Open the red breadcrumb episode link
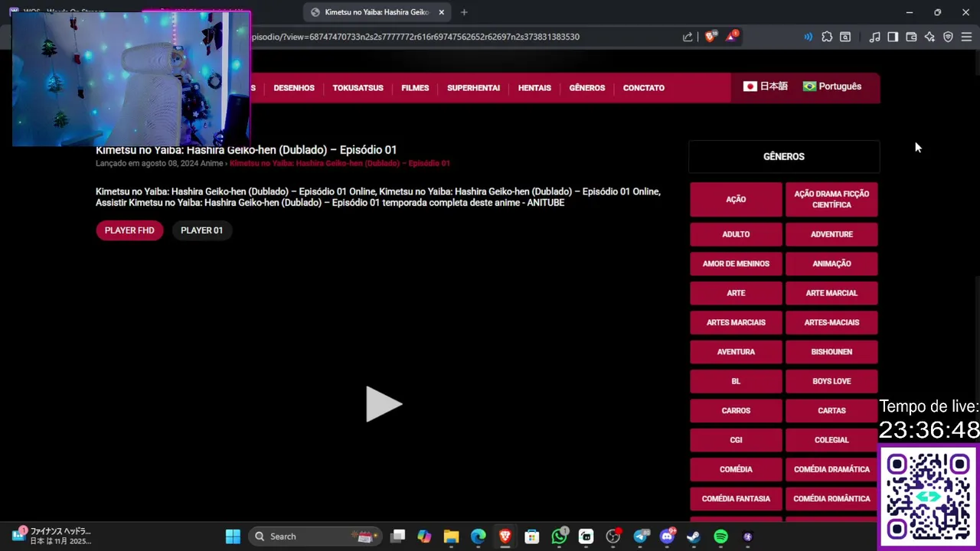 (339, 163)
